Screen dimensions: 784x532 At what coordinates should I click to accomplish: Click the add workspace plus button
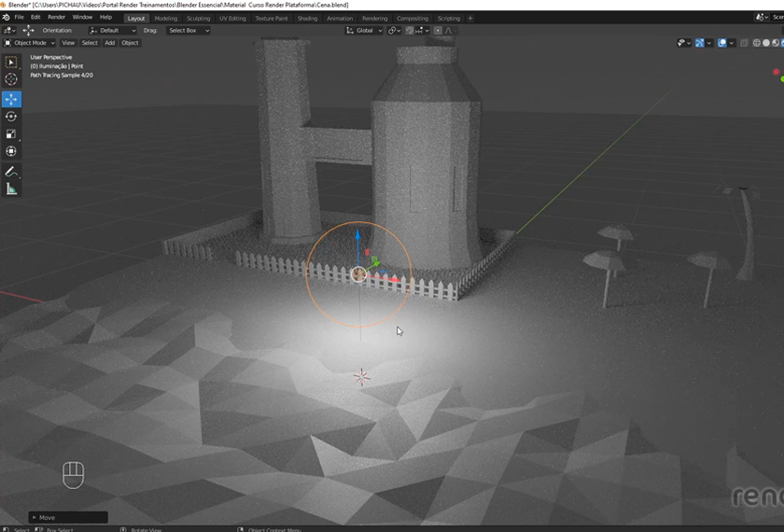point(469,18)
